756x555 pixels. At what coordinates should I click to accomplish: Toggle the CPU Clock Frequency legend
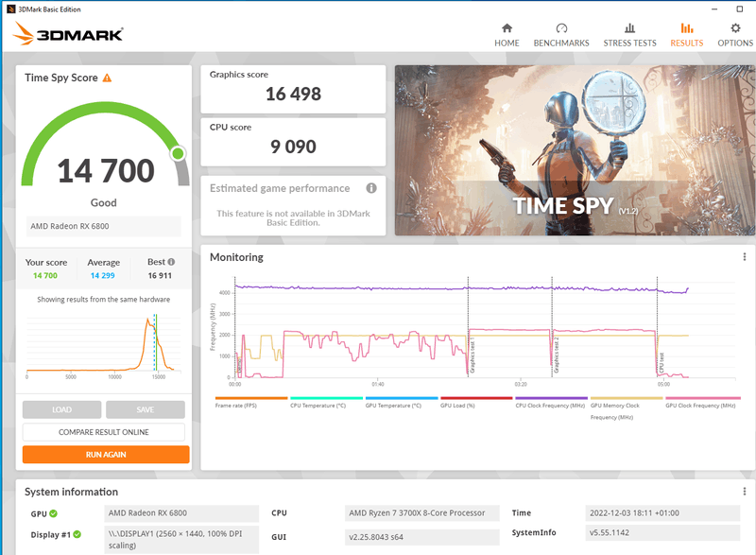(x=551, y=403)
